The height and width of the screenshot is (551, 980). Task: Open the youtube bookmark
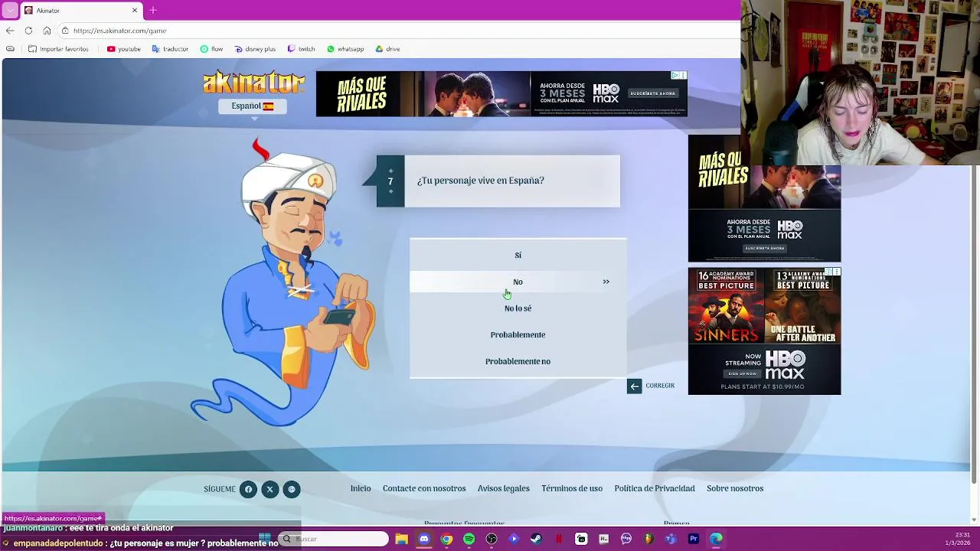pyautogui.click(x=123, y=49)
